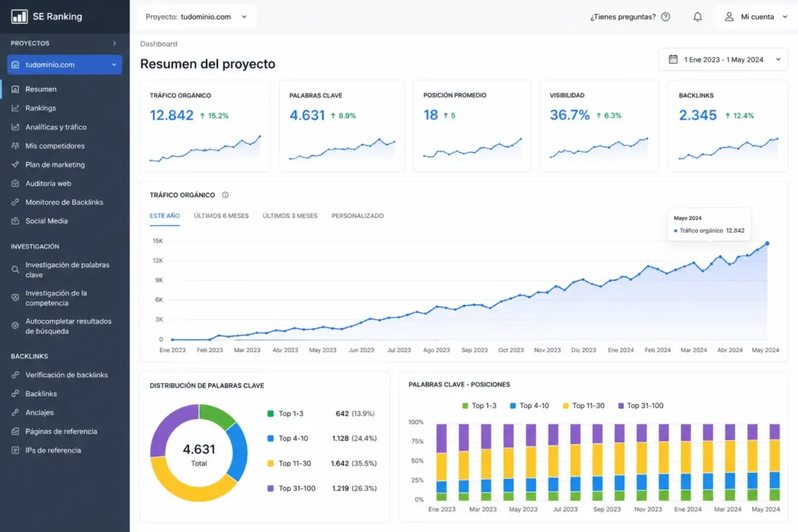Click the POSICIÓN PROMEDIO summary card
The width and height of the screenshot is (798, 532).
click(472, 125)
